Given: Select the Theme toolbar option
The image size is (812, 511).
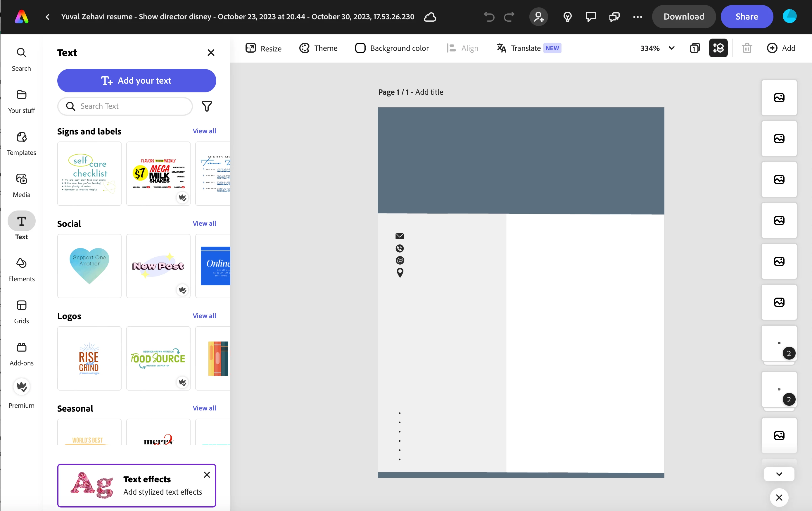Looking at the screenshot, I should [318, 48].
